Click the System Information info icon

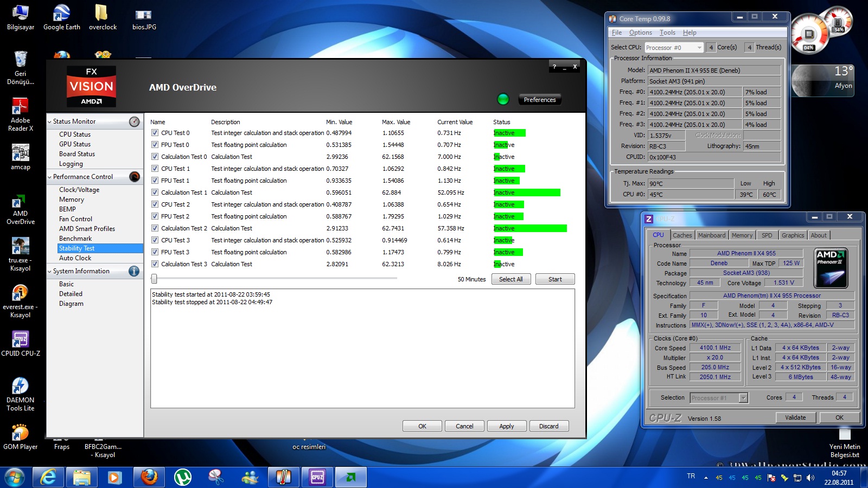tap(134, 271)
